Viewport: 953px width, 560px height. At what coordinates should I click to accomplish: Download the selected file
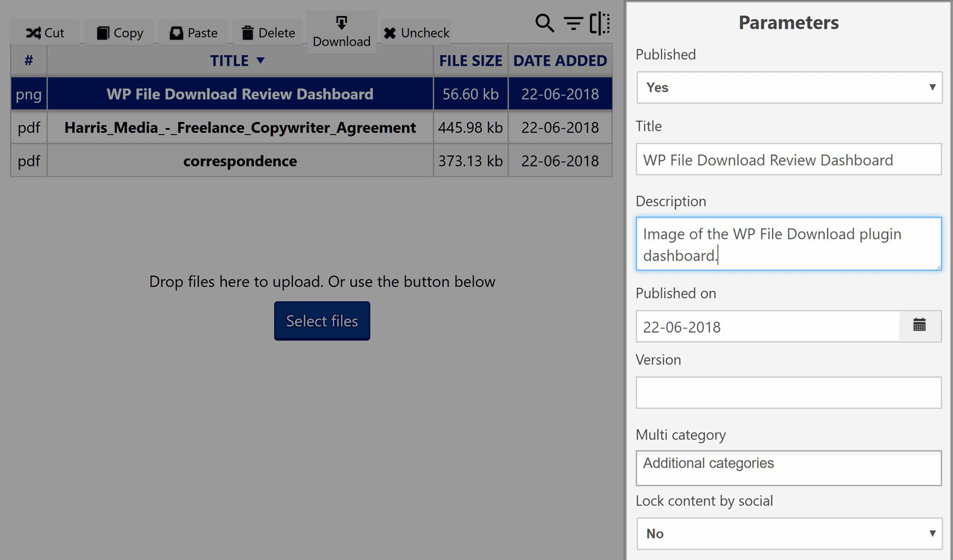tap(341, 32)
